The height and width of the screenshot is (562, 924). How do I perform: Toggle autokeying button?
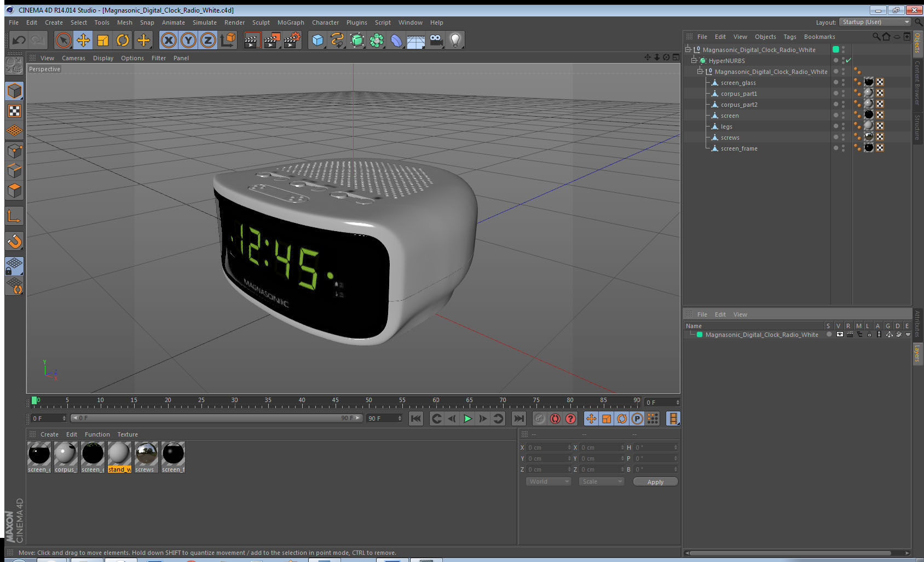point(555,418)
